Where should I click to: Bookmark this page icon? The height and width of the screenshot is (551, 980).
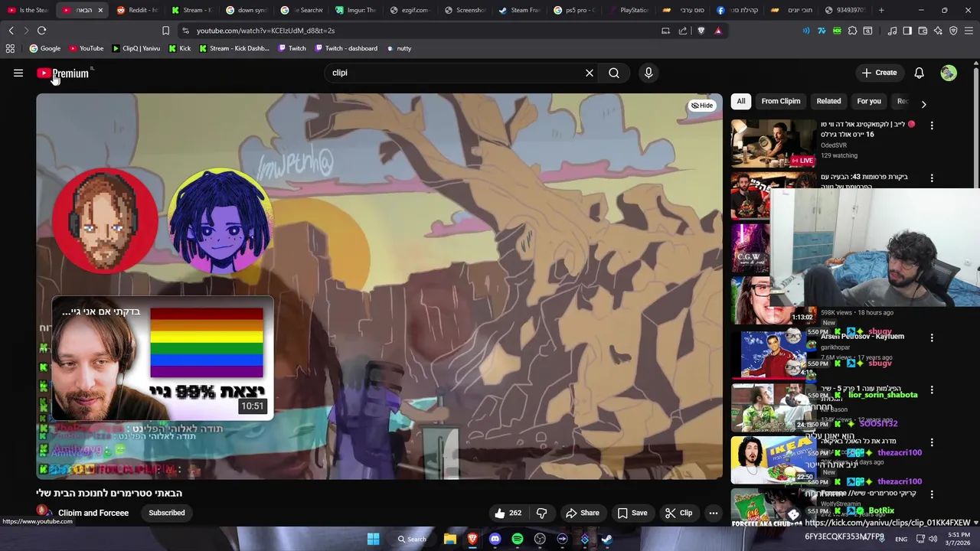(165, 31)
